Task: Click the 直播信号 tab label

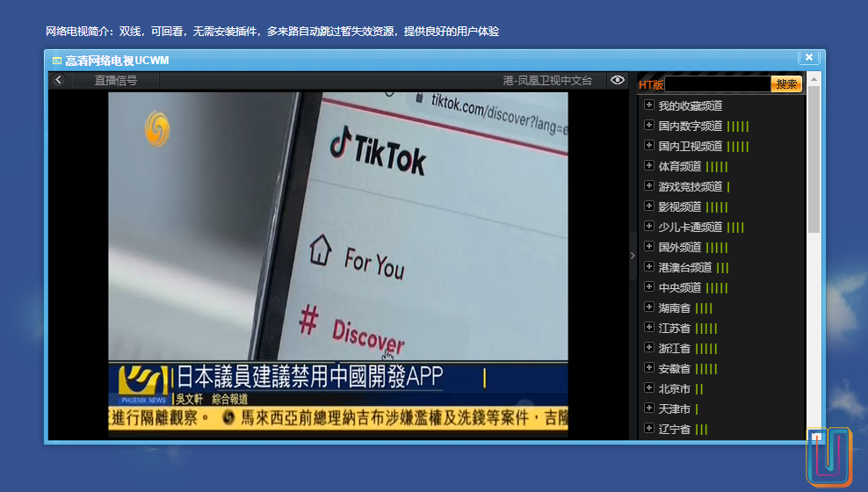Action: tap(116, 80)
